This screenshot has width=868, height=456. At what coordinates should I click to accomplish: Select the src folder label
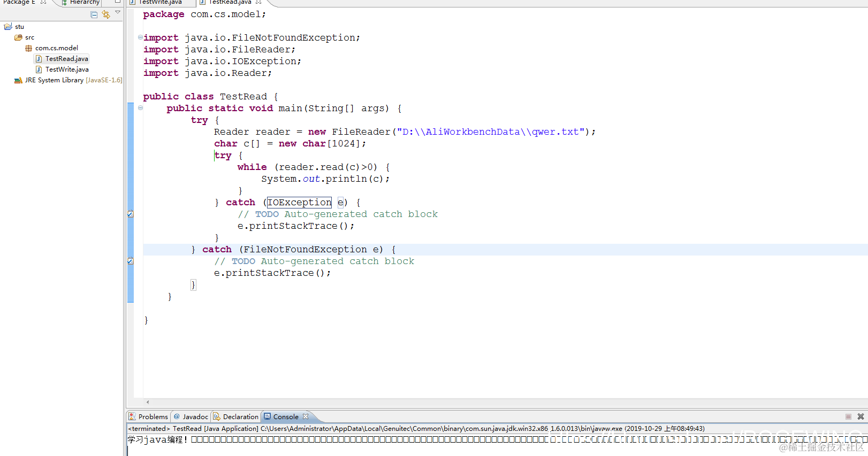[29, 37]
